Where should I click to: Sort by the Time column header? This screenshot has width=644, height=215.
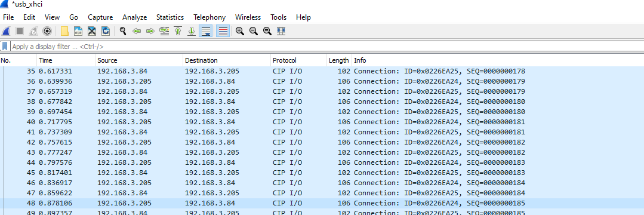(66, 60)
